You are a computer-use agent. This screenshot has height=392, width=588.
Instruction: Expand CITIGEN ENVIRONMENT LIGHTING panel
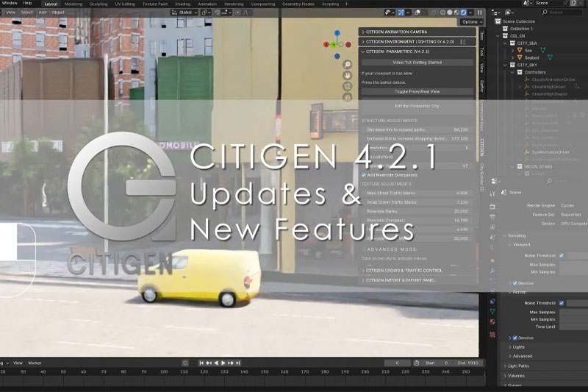tap(417, 42)
